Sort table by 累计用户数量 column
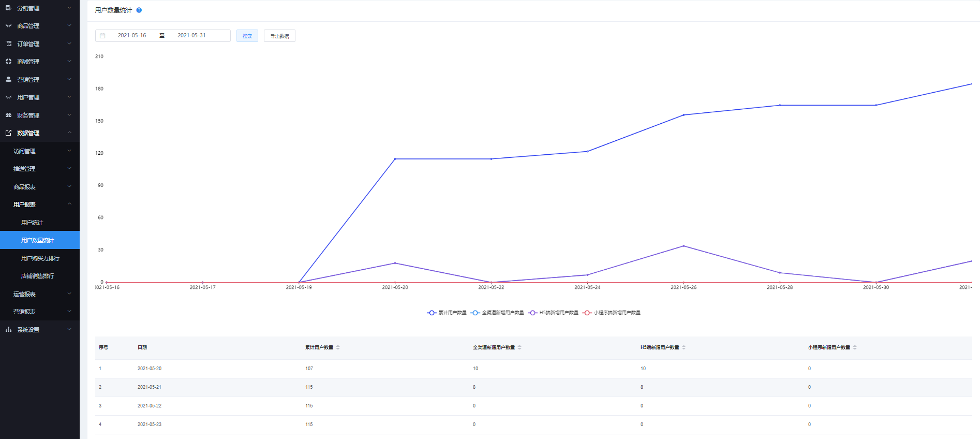 coord(338,347)
